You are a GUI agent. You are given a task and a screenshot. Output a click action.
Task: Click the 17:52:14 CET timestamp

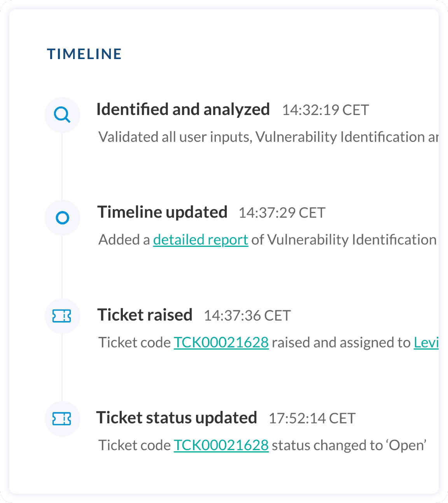tap(312, 419)
